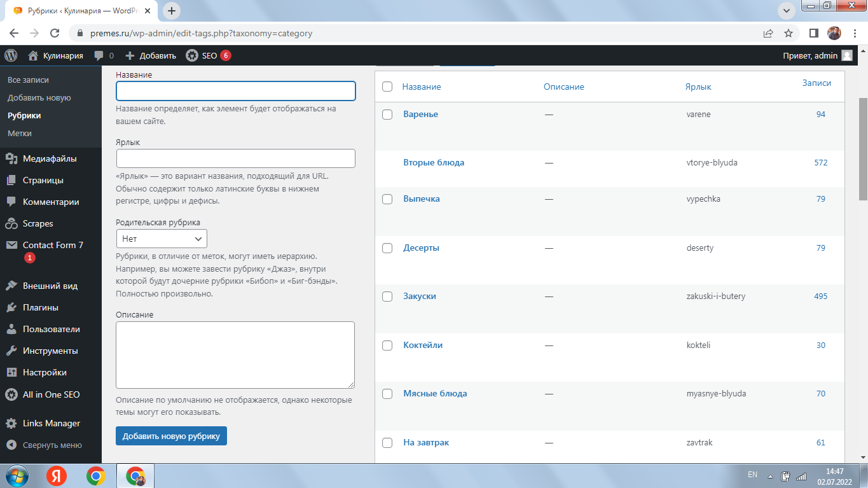The width and height of the screenshot is (868, 488).
Task: Click into the Описание textarea
Action: [235, 355]
